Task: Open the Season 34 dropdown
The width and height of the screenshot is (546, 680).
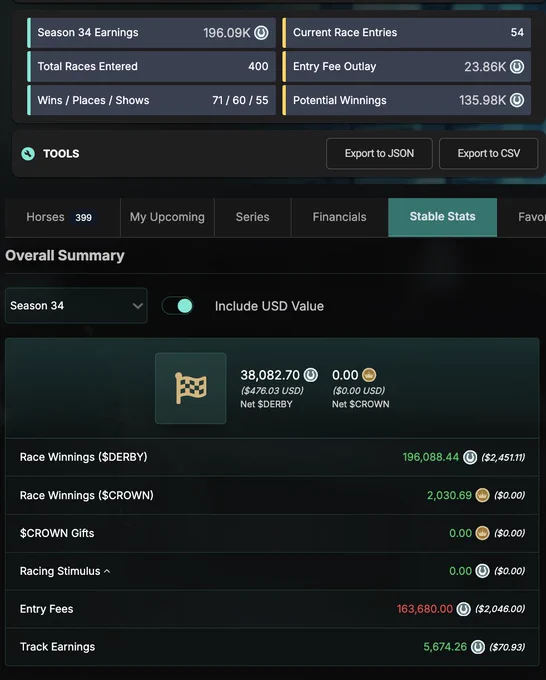Action: [x=76, y=306]
